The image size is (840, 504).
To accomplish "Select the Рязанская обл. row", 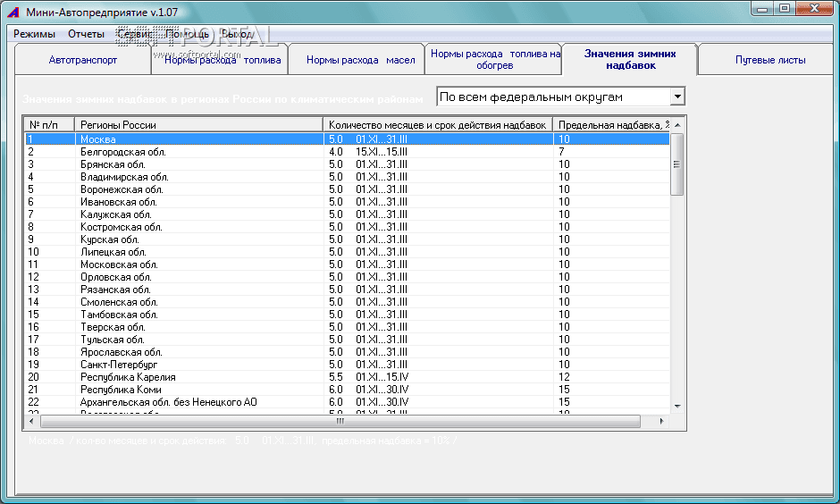I will tap(347, 290).
